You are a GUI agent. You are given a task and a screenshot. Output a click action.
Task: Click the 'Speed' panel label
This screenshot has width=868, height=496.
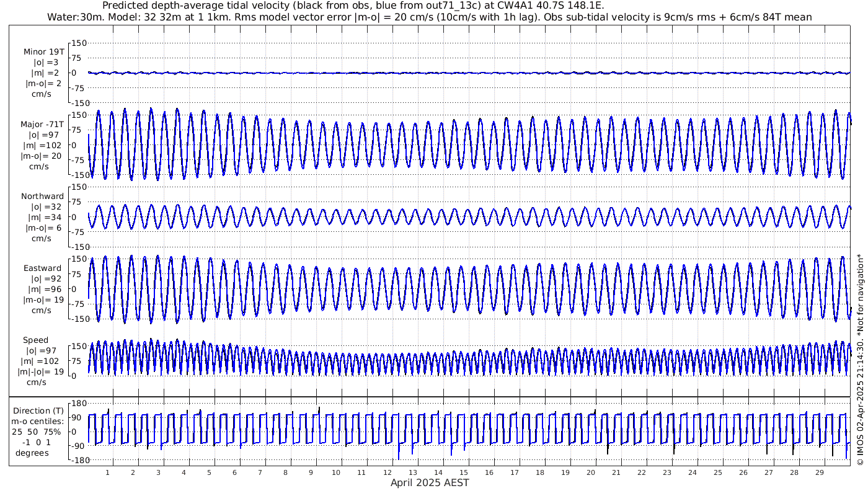(x=36, y=340)
